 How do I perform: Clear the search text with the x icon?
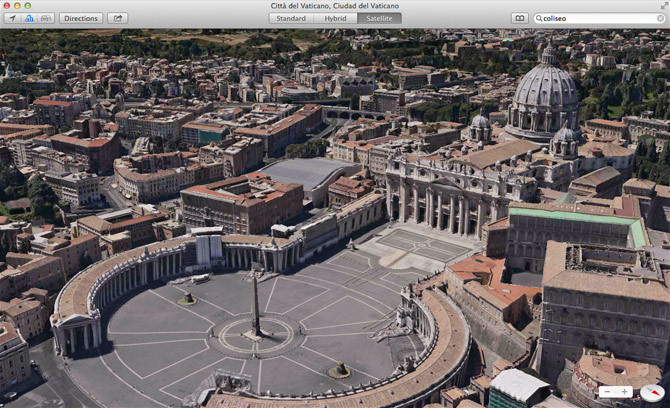(x=660, y=18)
